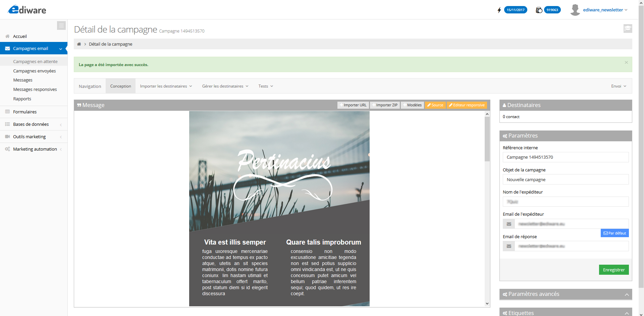The height and width of the screenshot is (316, 644).
Task: Click the lightning bolt icon
Action: [x=499, y=10]
